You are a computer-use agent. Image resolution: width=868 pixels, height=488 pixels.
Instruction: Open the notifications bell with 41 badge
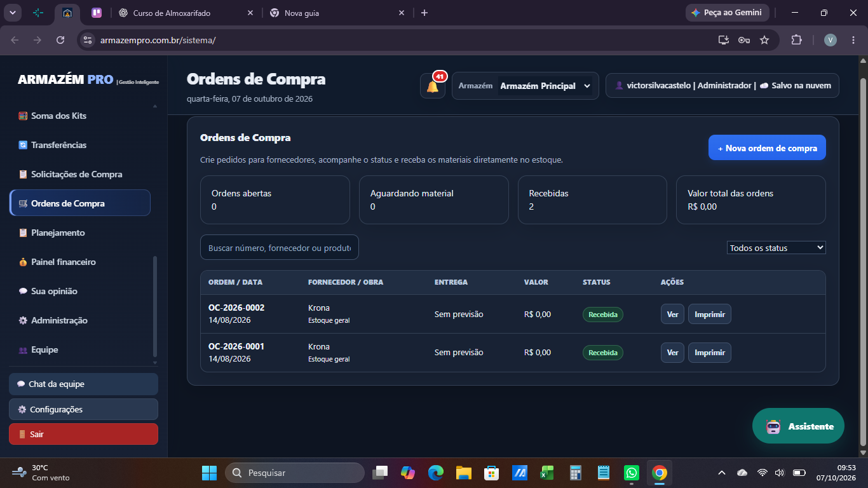pyautogui.click(x=433, y=86)
